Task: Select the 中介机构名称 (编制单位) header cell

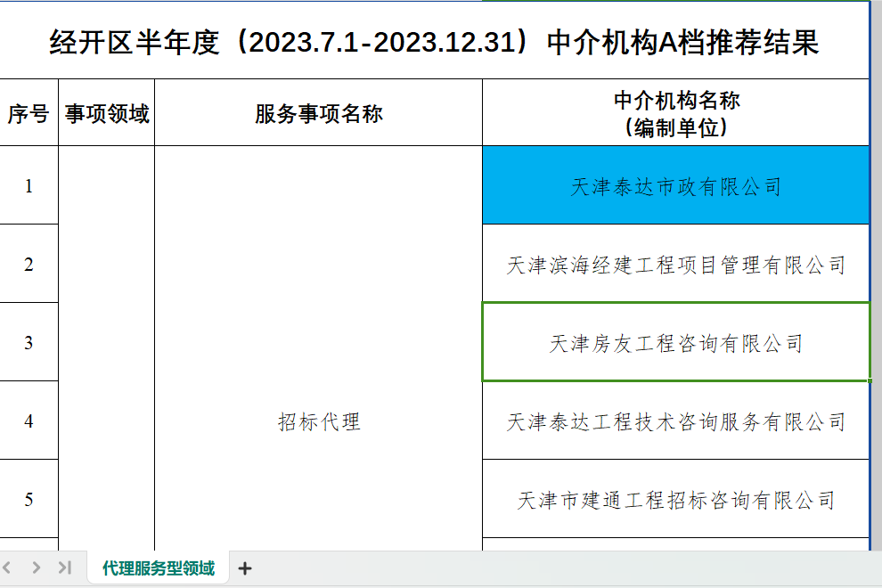Action: (676, 113)
